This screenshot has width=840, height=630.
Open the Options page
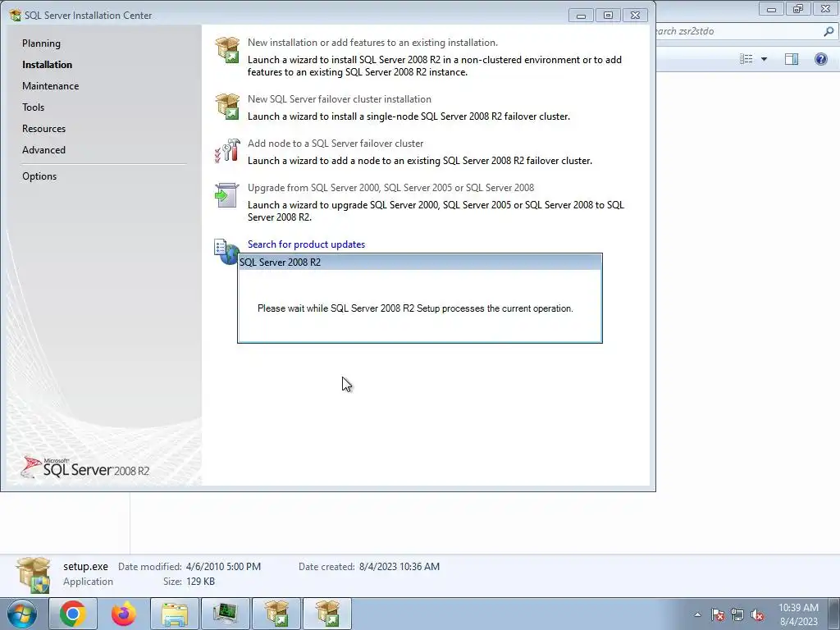[x=39, y=176]
